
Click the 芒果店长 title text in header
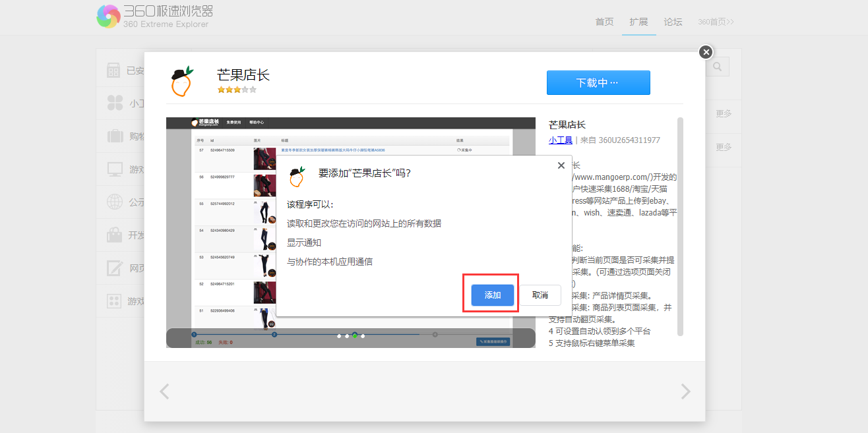point(243,75)
